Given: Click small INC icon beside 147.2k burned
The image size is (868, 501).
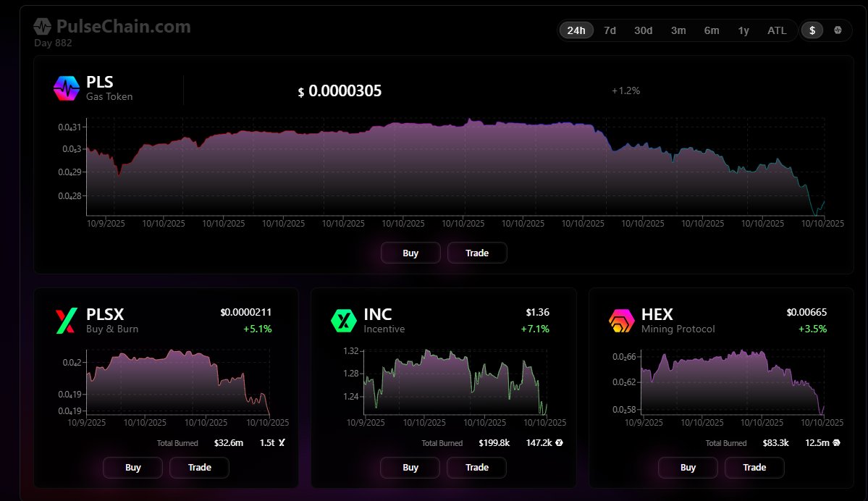Looking at the screenshot, I should pos(559,443).
